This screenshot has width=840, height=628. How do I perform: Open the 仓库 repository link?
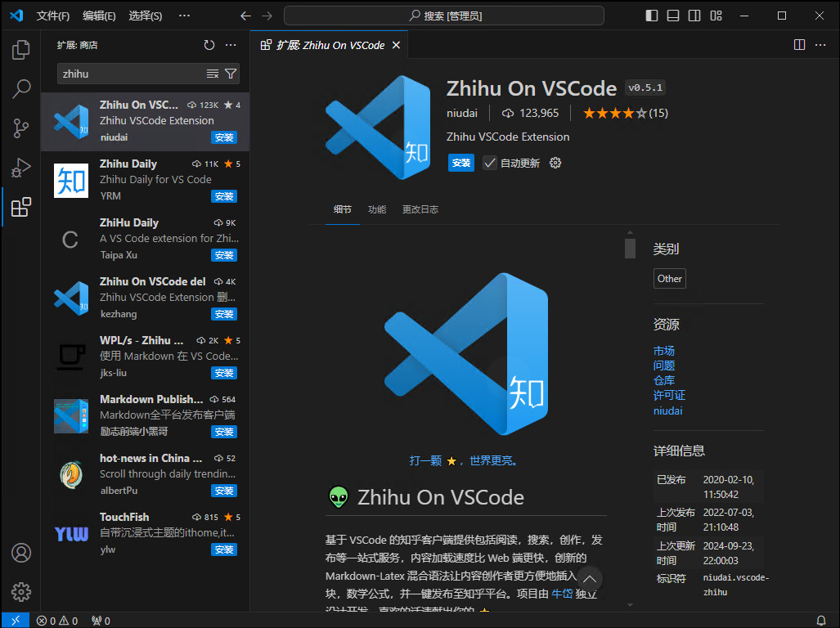click(x=663, y=379)
